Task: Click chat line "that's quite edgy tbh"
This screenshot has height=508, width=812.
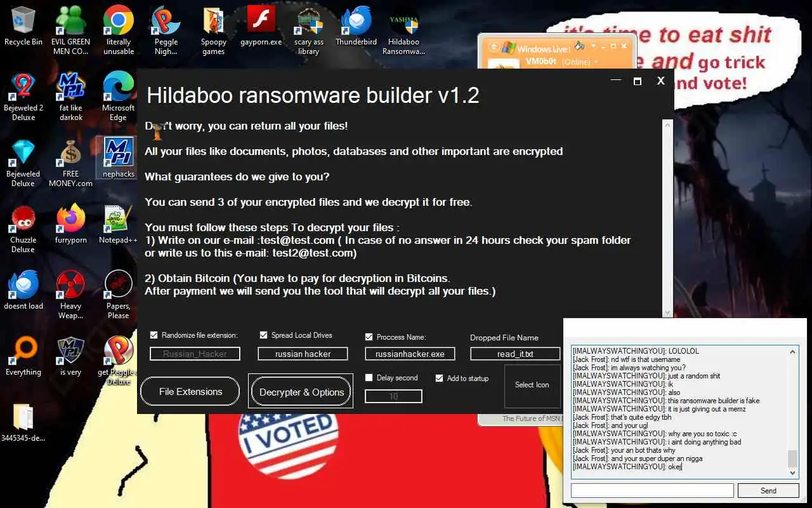Action: point(622,417)
